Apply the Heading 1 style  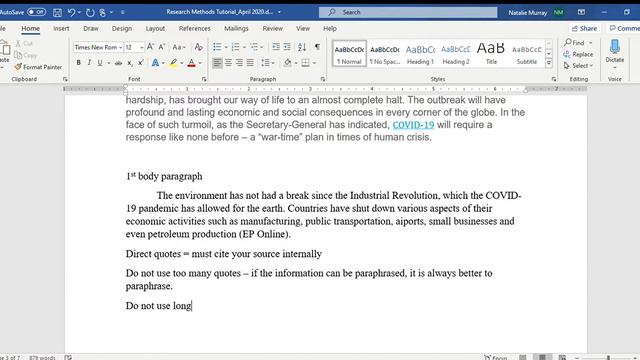420,54
